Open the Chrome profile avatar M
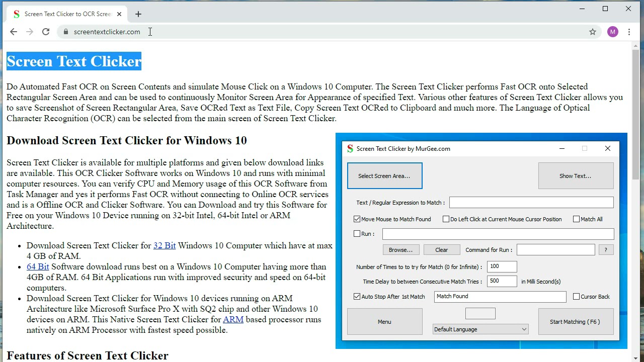The image size is (644, 362). (x=612, y=32)
